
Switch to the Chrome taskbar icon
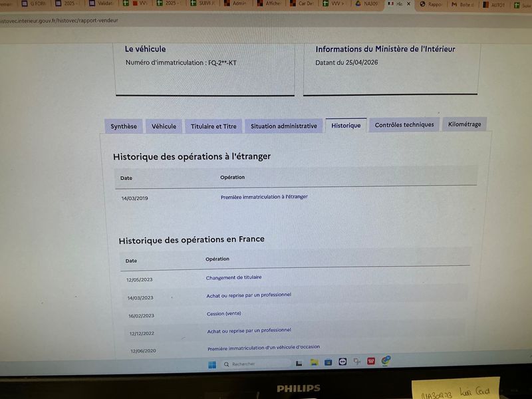(386, 360)
